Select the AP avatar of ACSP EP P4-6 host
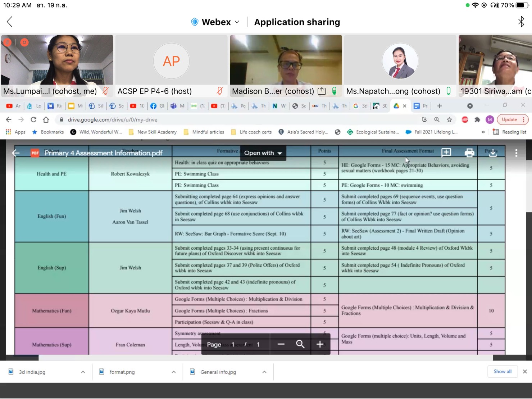Screen dimensions: 532x399 [171, 61]
